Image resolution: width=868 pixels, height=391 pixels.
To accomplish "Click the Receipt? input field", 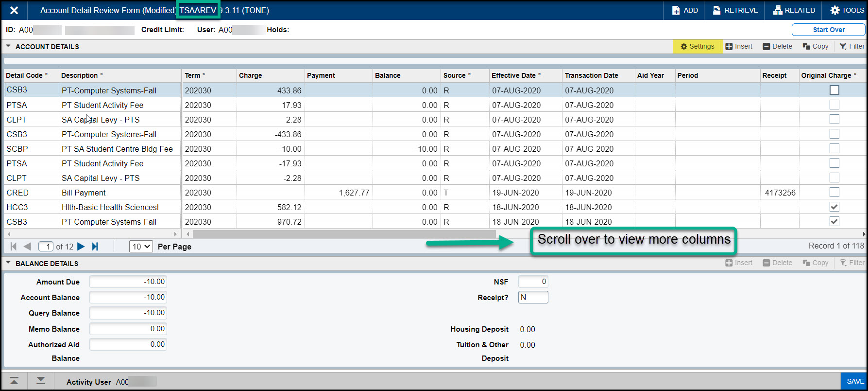I will pos(533,297).
